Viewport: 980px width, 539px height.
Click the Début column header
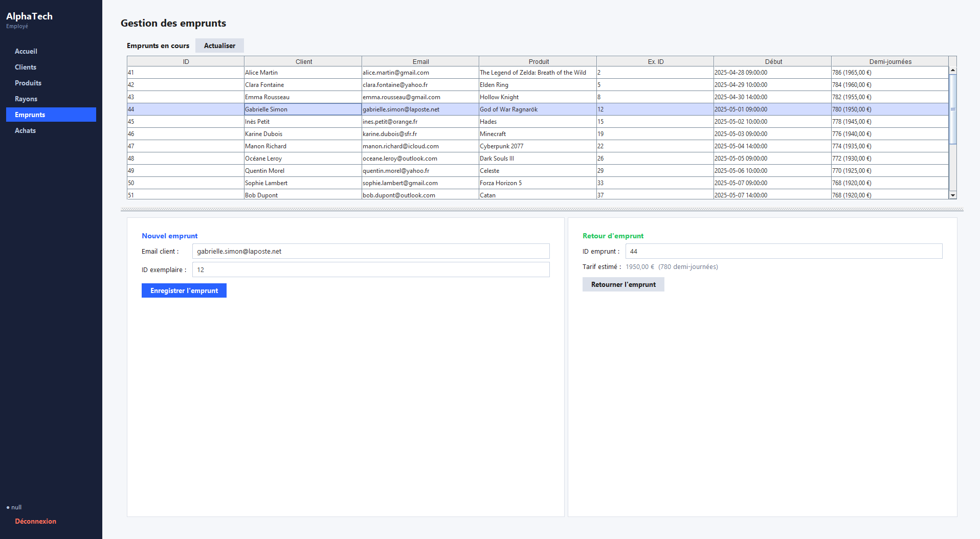[773, 61]
